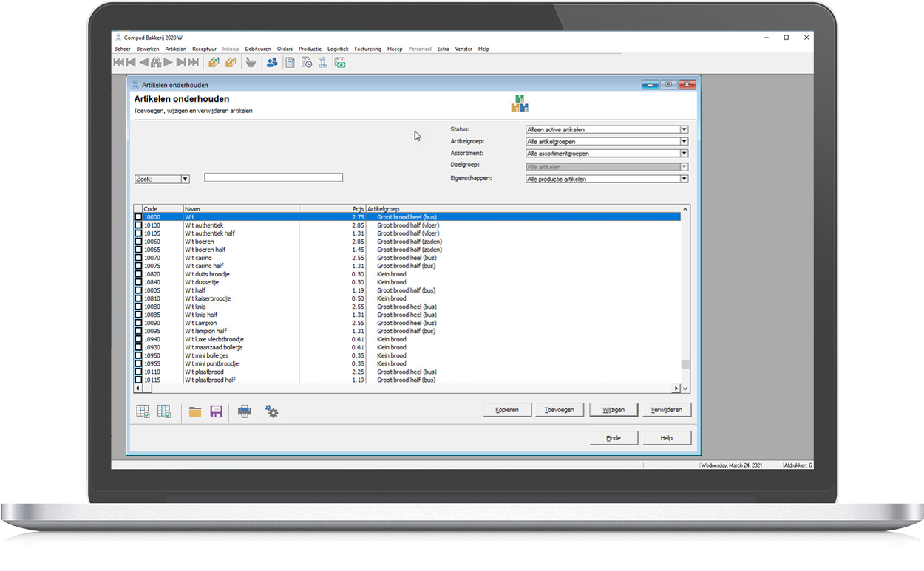Click the Verwijderen button
Image resolution: width=924 pixels, height=571 pixels.
coord(667,409)
